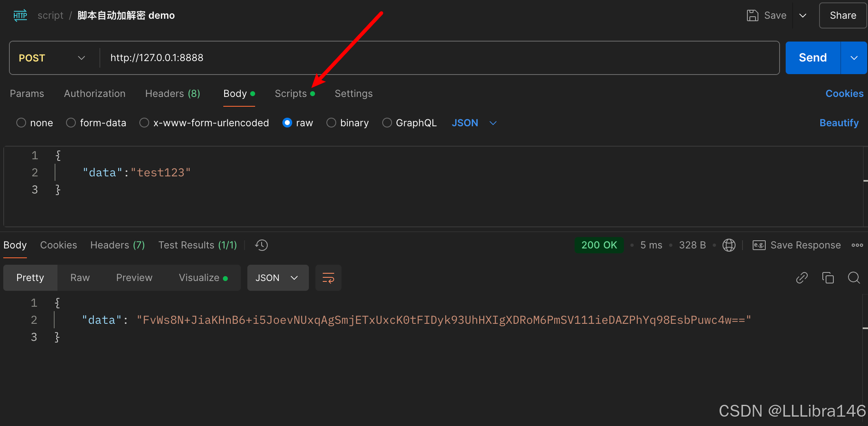Switch to the Authorization tab
The height and width of the screenshot is (426, 868).
[95, 94]
